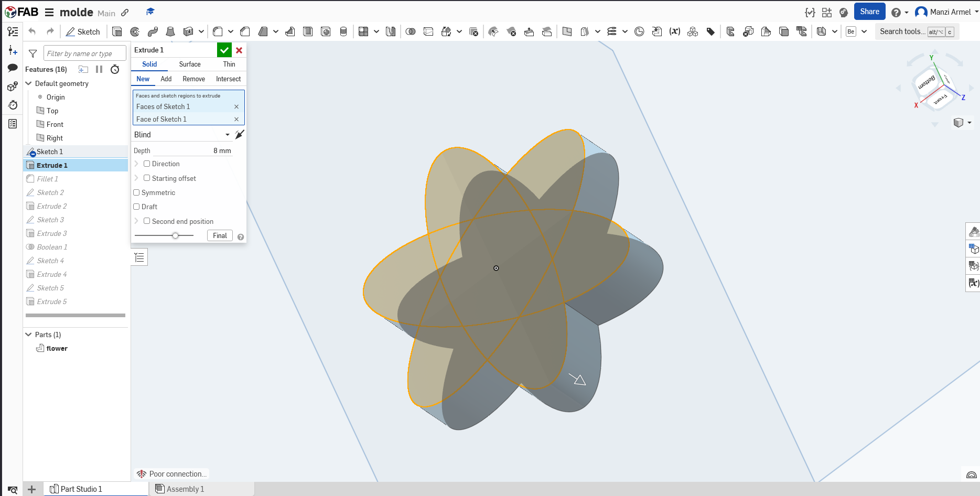This screenshot has height=496, width=980.
Task: Select the Hole tool icon
Action: [x=326, y=31]
